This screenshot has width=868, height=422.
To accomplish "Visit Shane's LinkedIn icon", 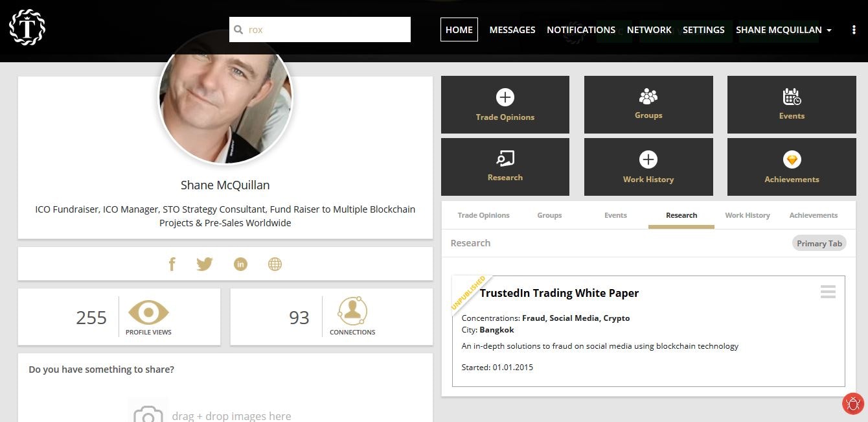I will point(240,264).
